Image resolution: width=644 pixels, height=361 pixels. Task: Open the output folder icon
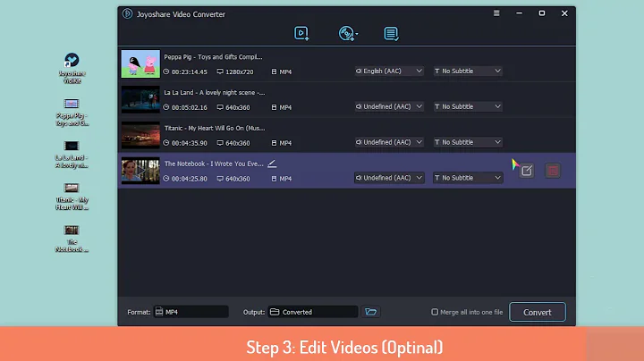pos(370,312)
